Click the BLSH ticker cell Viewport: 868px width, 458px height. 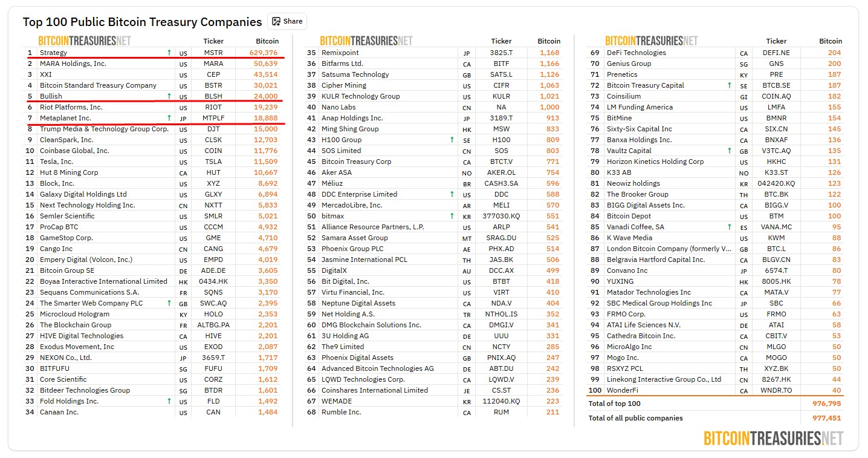coord(213,96)
